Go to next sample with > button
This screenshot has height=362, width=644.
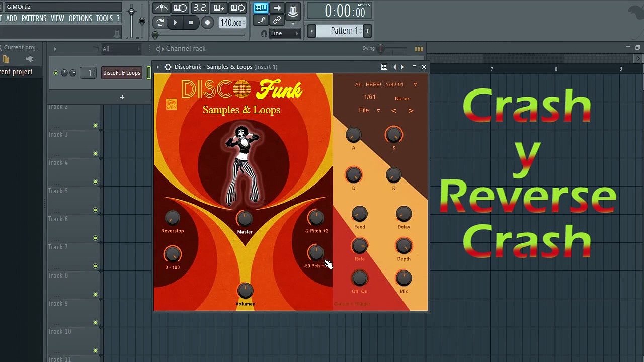tap(411, 111)
